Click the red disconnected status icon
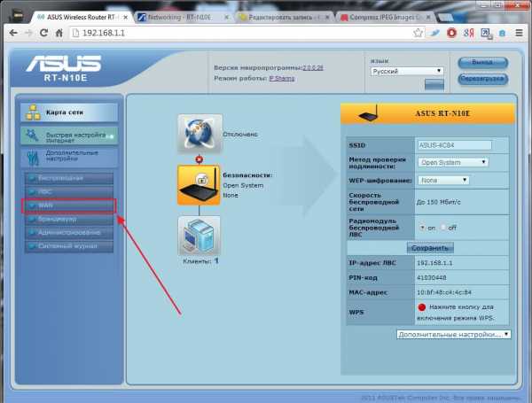 click(x=199, y=159)
